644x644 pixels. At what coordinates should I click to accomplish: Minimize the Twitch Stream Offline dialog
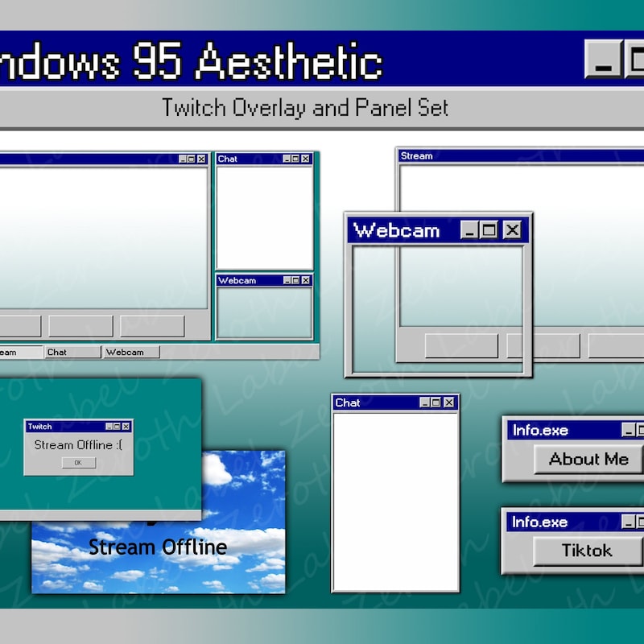[x=109, y=426]
